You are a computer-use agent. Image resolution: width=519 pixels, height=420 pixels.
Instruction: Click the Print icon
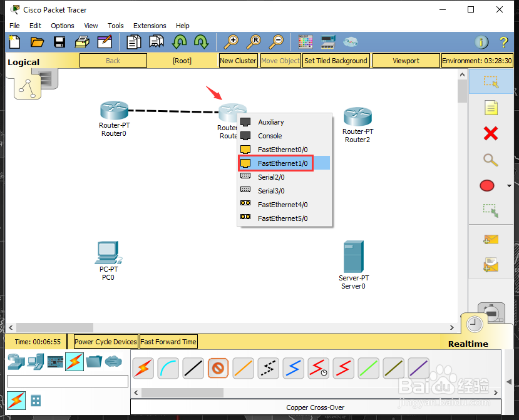click(x=82, y=42)
